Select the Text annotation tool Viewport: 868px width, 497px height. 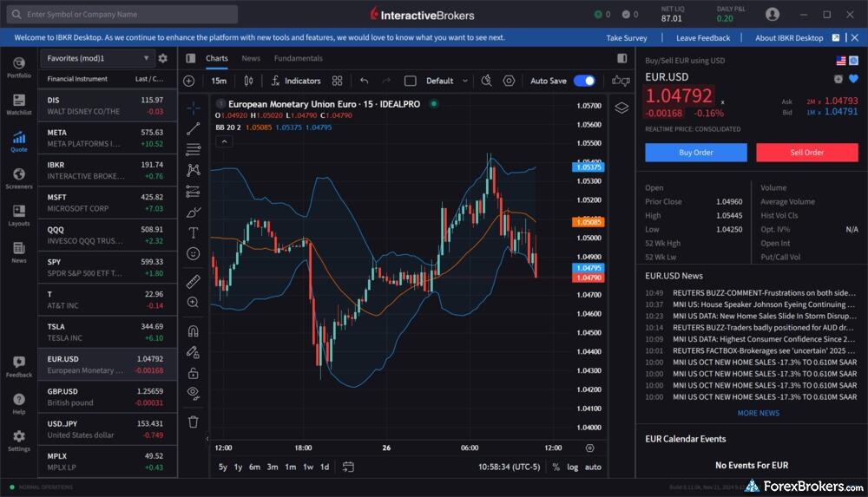[x=193, y=232]
